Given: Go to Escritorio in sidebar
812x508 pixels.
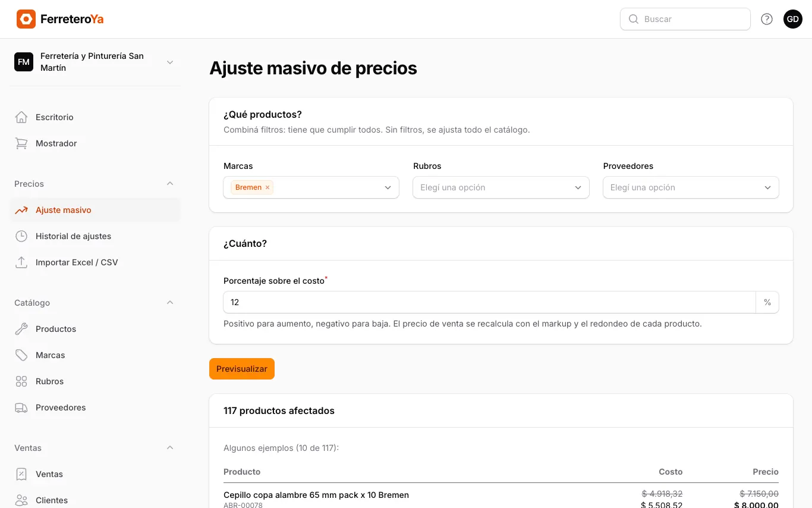Looking at the screenshot, I should coord(95,117).
